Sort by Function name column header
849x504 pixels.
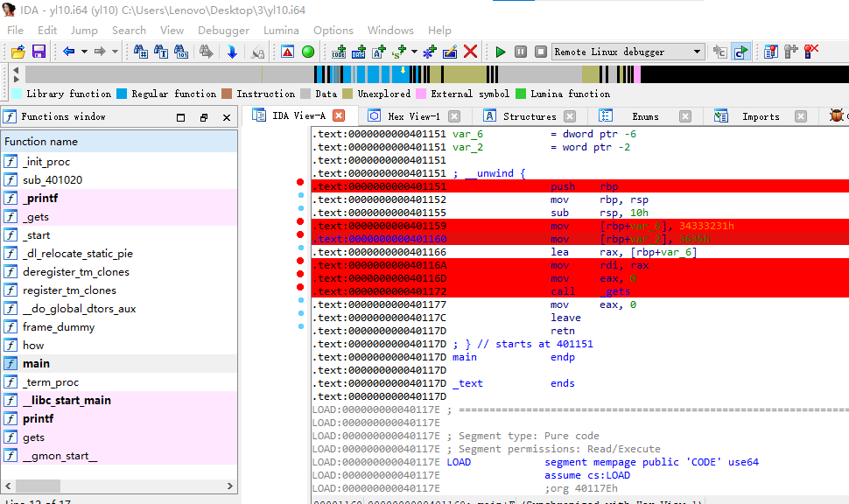(x=119, y=142)
